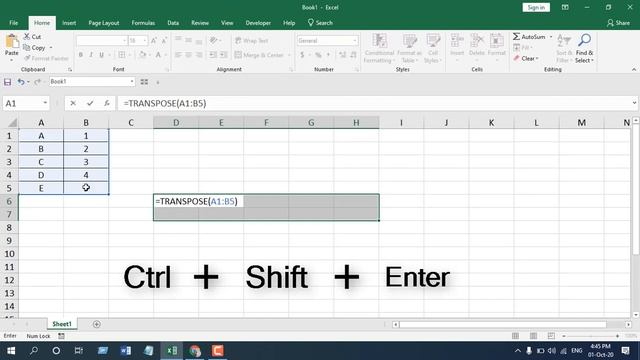The image size is (640, 360).
Task: Click column D header
Action: pos(176,122)
